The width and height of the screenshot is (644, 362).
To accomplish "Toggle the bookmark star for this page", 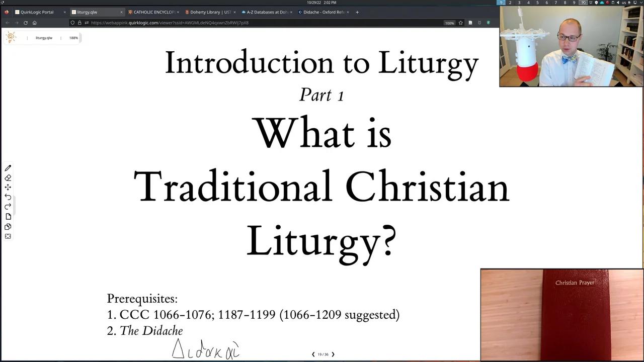I will pos(460,23).
